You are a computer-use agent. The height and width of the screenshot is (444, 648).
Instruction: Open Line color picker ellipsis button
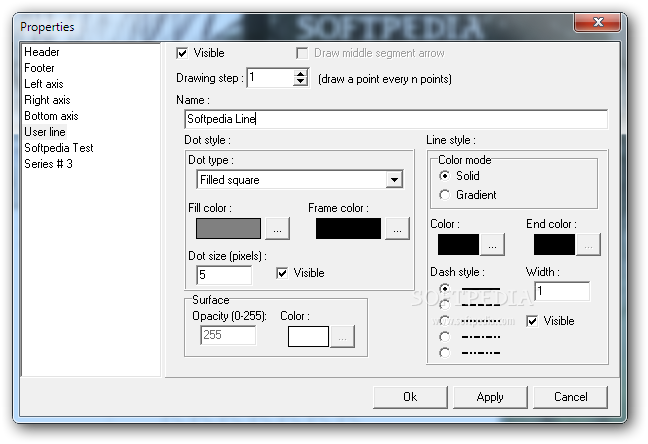[492, 245]
